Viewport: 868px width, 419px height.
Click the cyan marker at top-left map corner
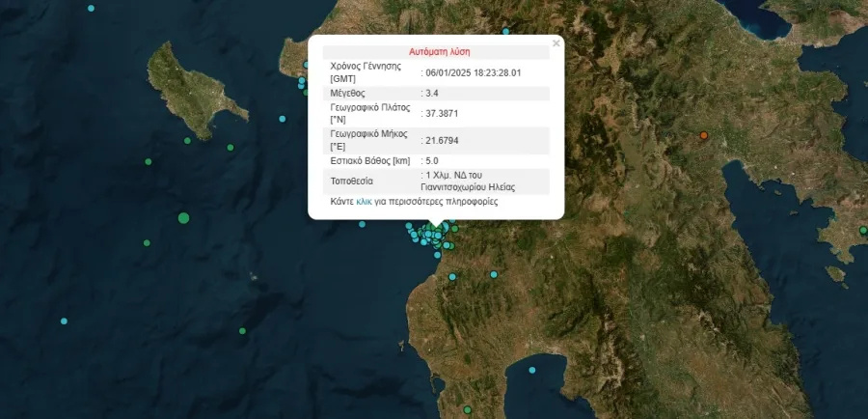tap(91, 8)
